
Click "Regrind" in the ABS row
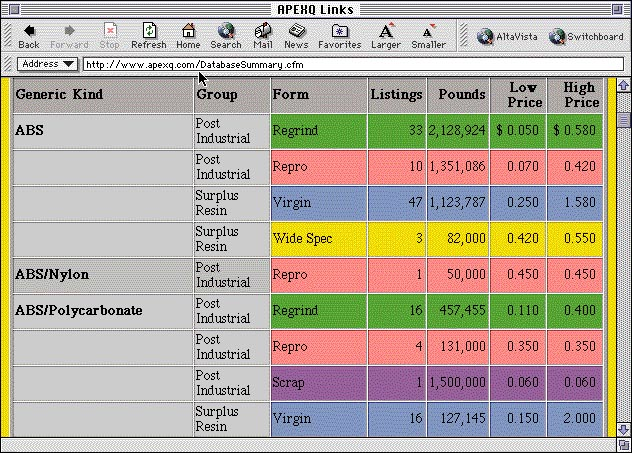(319, 131)
